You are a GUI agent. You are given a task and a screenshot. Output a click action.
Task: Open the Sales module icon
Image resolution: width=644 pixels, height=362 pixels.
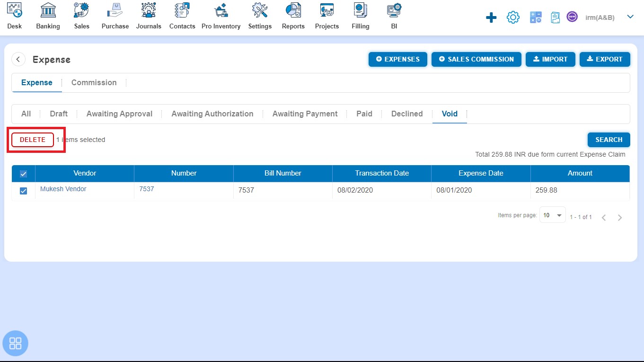click(81, 10)
